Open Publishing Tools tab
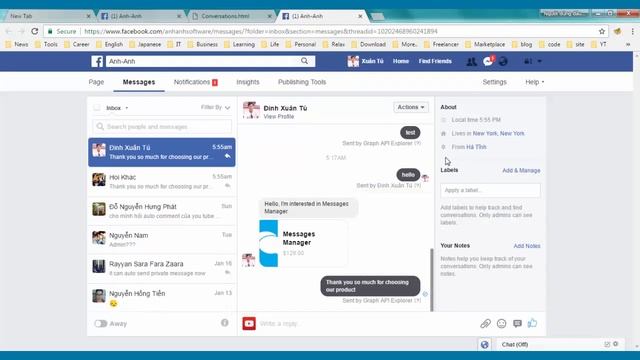The height and width of the screenshot is (360, 640). [x=302, y=82]
